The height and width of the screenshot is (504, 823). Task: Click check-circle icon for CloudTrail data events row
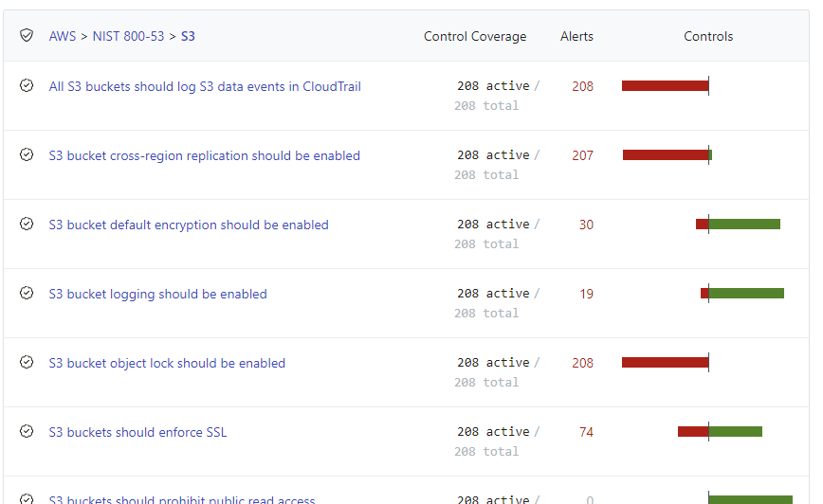(x=27, y=85)
